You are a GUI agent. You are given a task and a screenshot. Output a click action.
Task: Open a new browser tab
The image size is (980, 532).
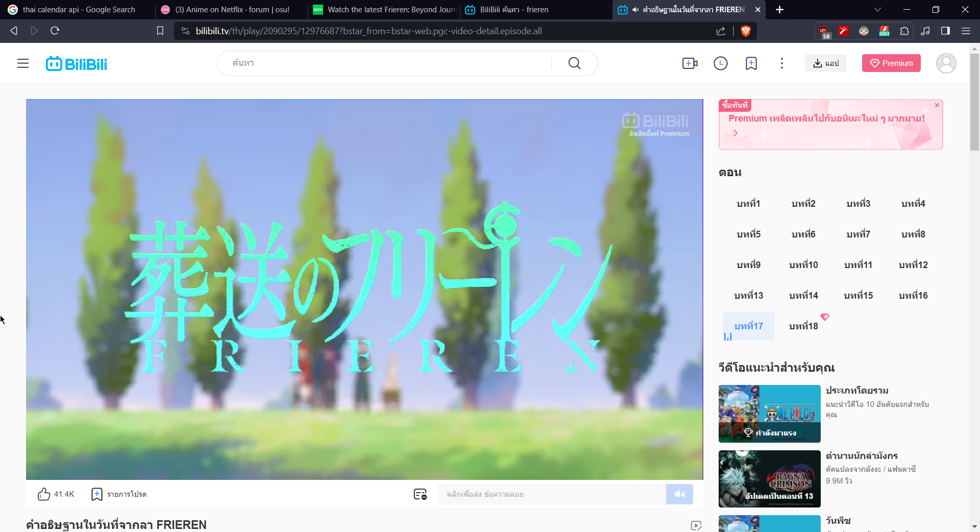tap(779, 10)
